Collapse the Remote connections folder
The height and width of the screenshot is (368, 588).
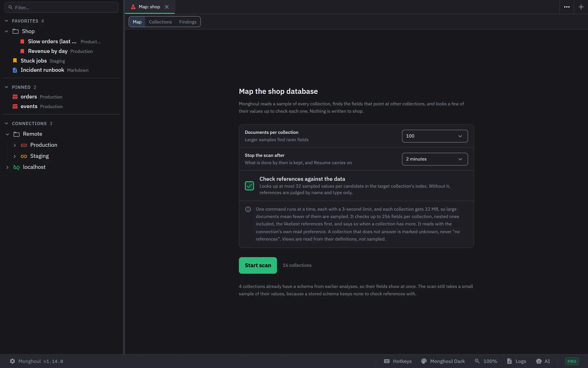(x=7, y=134)
